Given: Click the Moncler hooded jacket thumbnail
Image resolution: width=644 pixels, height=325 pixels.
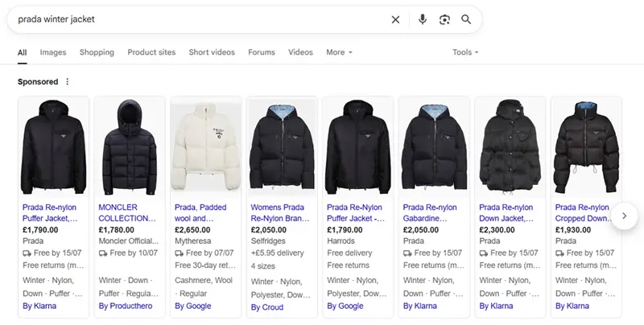Looking at the screenshot, I should pyautogui.click(x=130, y=147).
